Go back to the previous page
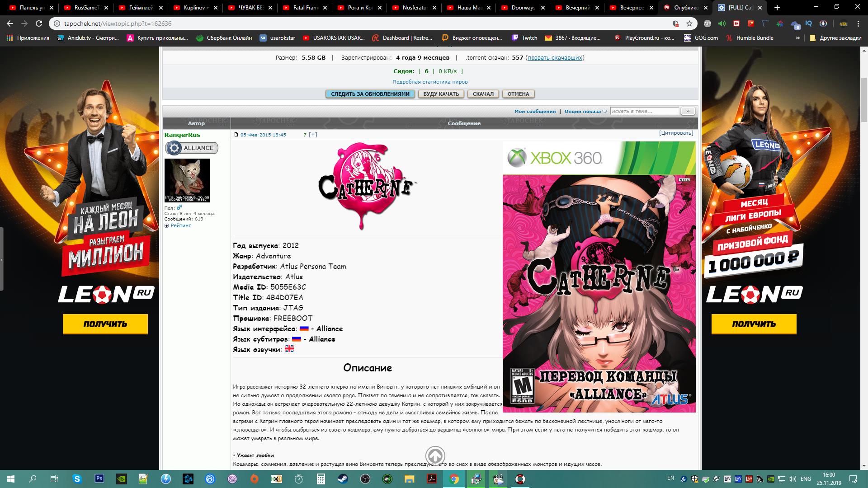Viewport: 868px width, 488px height. [10, 23]
